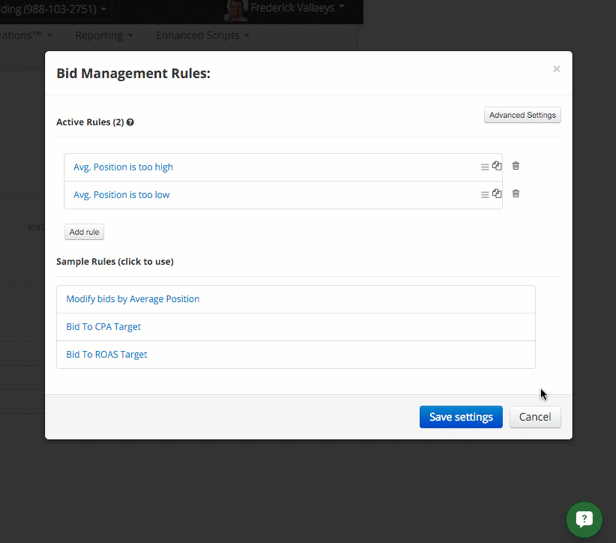Open the 'Avg. Position is too low' rule

pos(121,195)
